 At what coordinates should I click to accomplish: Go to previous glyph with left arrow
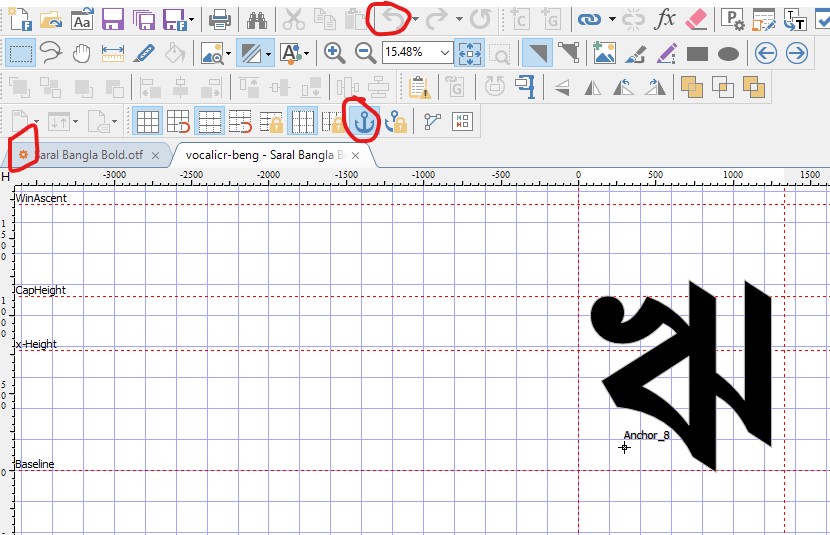click(x=765, y=53)
